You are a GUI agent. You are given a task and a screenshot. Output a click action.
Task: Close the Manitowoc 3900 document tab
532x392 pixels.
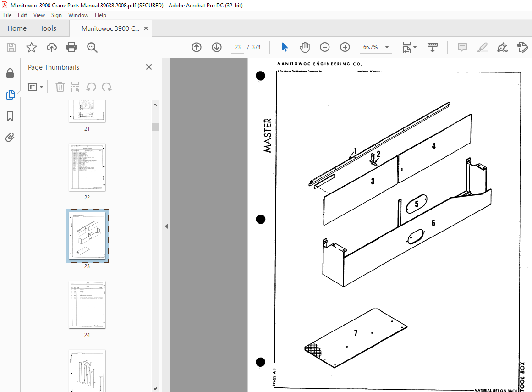(146, 28)
